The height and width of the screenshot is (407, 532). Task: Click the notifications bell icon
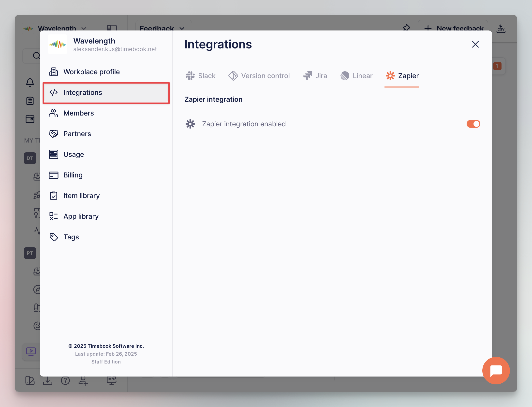pos(30,82)
